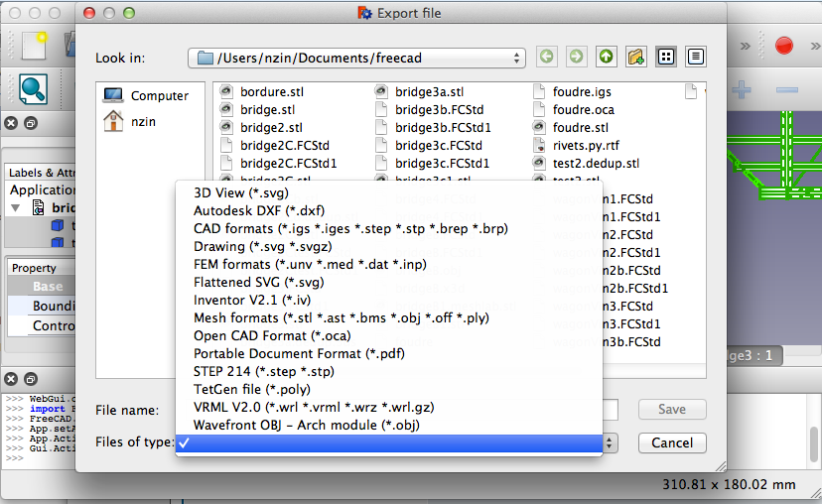Click the Property column header
The image size is (822, 504).
tap(42, 268)
